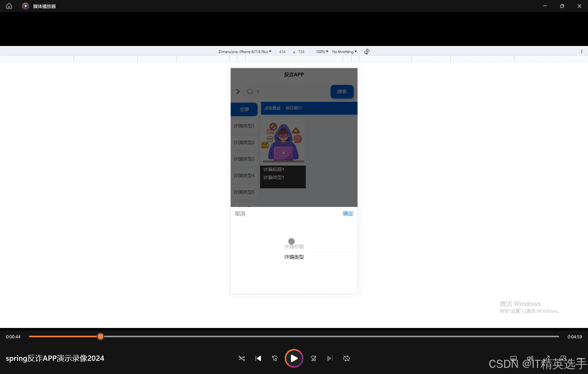The height and width of the screenshot is (374, 588).
Task: Open the Dimensions iPhone 6/7/8 Plus dropdown
Action: (245, 51)
